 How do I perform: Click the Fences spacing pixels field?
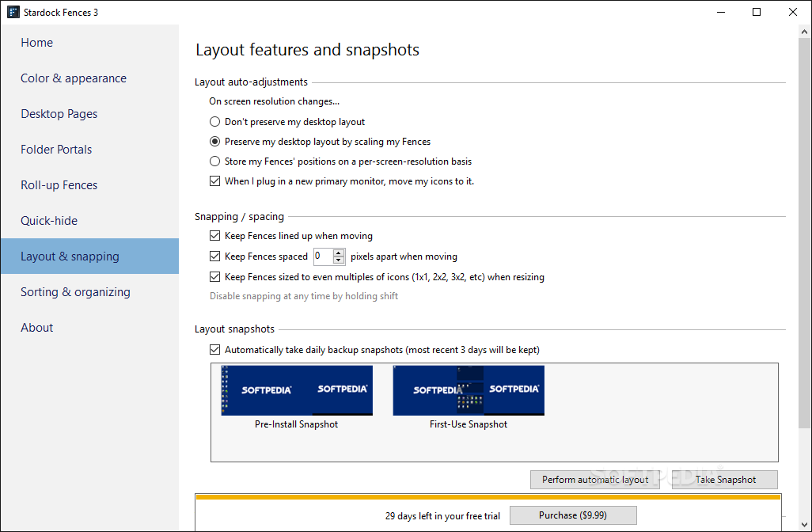coord(323,256)
